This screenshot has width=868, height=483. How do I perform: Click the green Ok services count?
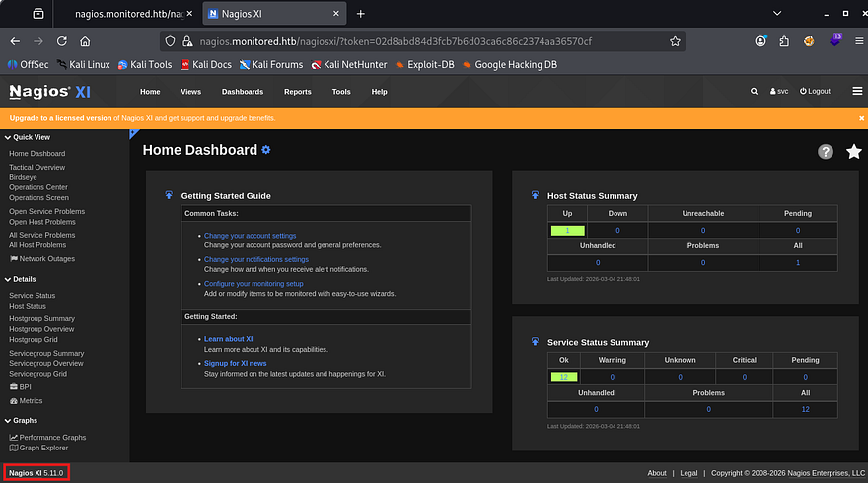point(563,377)
